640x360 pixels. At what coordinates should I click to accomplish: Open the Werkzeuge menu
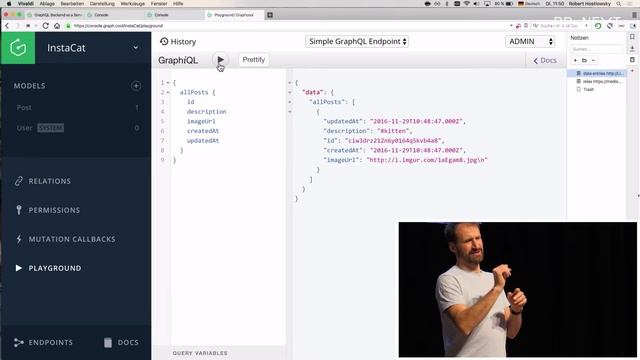(x=133, y=4)
